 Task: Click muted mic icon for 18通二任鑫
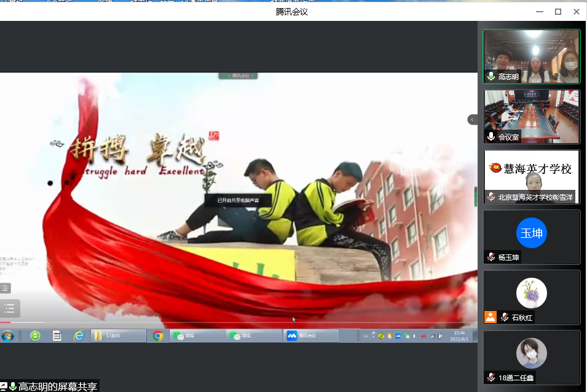491,377
